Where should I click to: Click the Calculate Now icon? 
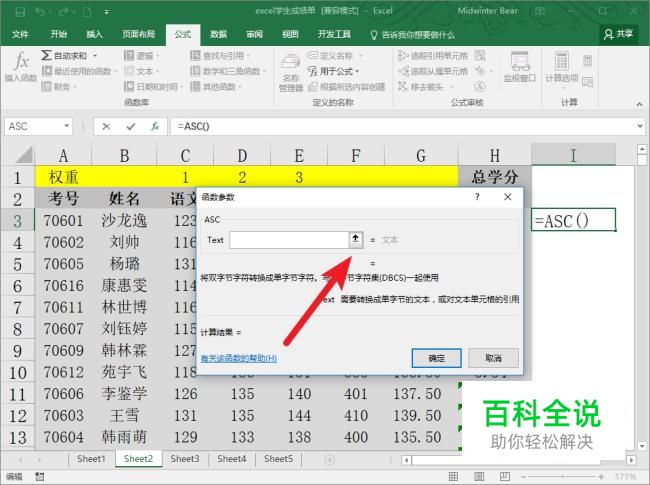(x=587, y=61)
